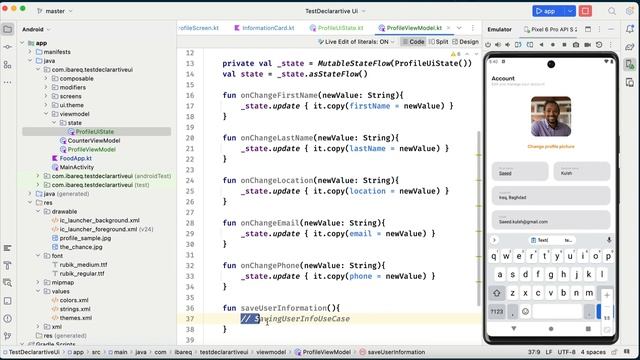This screenshot has height=360, width=640.
Task: Click the emulator Overview square toolbar icon
Action: [x=564, y=44]
